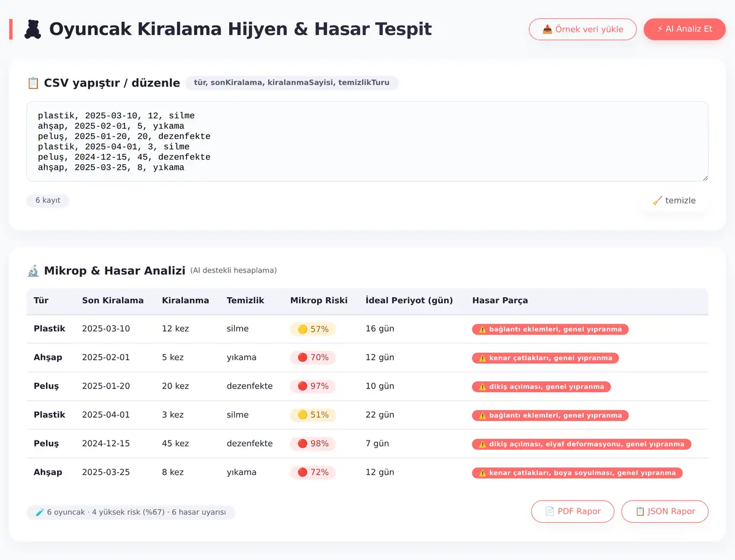This screenshot has height=560, width=735.
Task: Click the İdeal Periyot (gün) column header
Action: pyautogui.click(x=409, y=300)
